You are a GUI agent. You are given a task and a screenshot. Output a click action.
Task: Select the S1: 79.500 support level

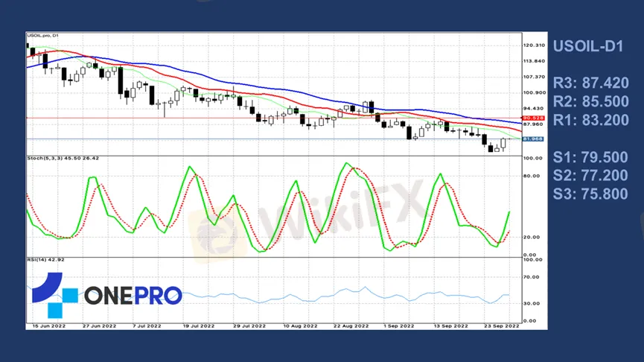pos(591,157)
